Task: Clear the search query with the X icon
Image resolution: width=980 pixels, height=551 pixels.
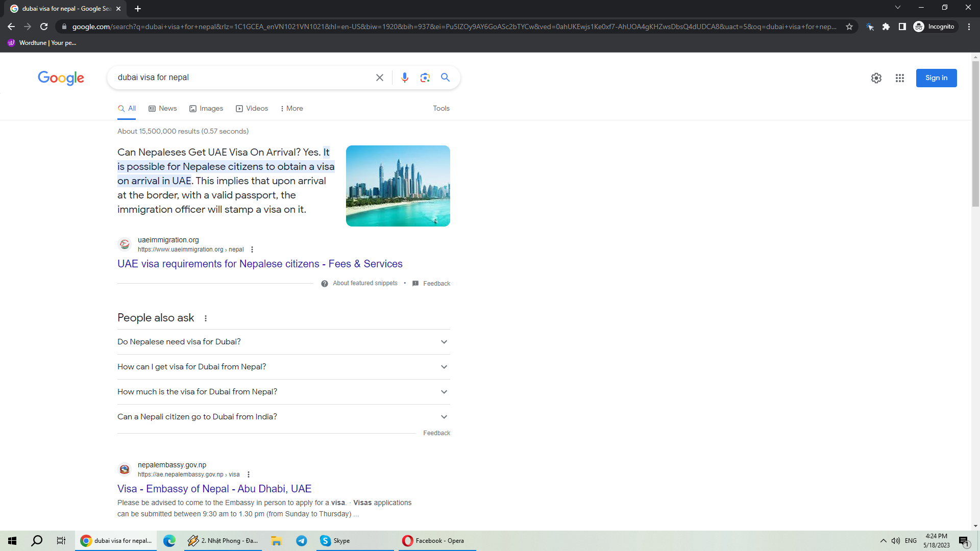Action: [x=380, y=78]
